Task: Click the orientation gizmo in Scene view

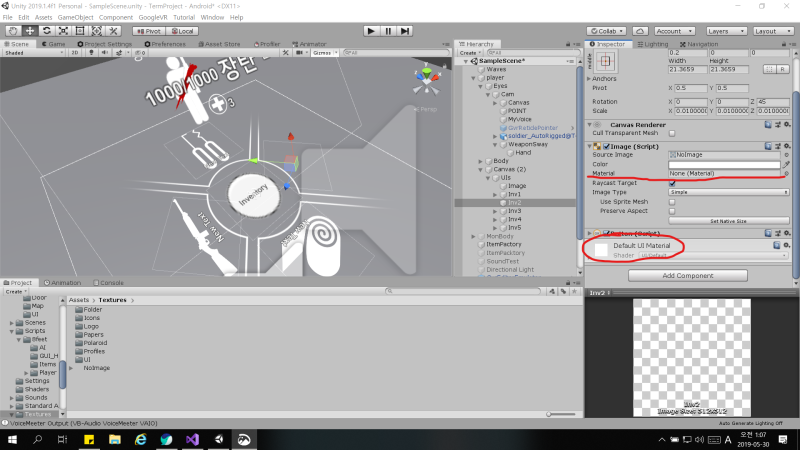Action: 427,82
